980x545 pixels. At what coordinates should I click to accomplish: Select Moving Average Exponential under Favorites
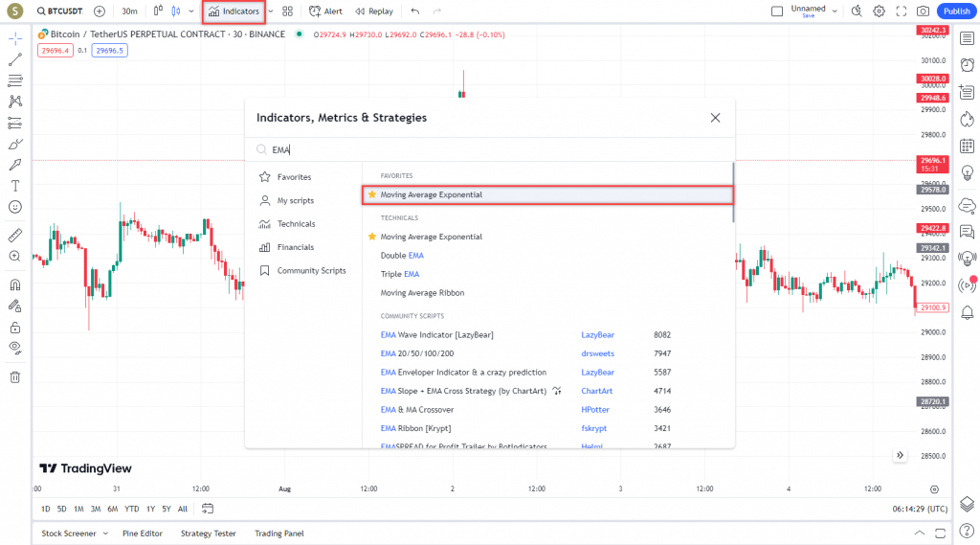(x=546, y=194)
